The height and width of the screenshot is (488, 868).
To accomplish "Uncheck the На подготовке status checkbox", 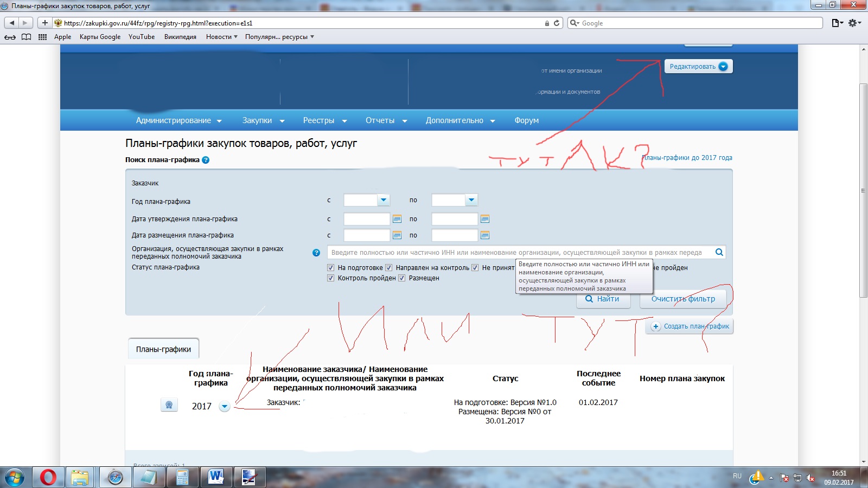I will click(330, 268).
